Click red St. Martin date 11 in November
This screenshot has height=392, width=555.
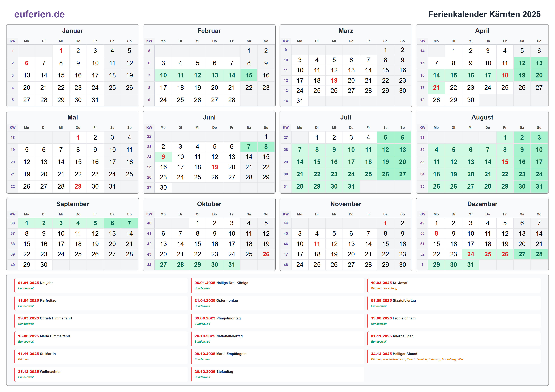317,244
